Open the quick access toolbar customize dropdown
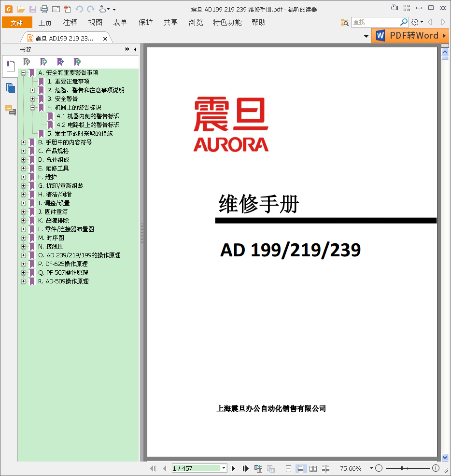The image size is (451, 476). coord(114,9)
